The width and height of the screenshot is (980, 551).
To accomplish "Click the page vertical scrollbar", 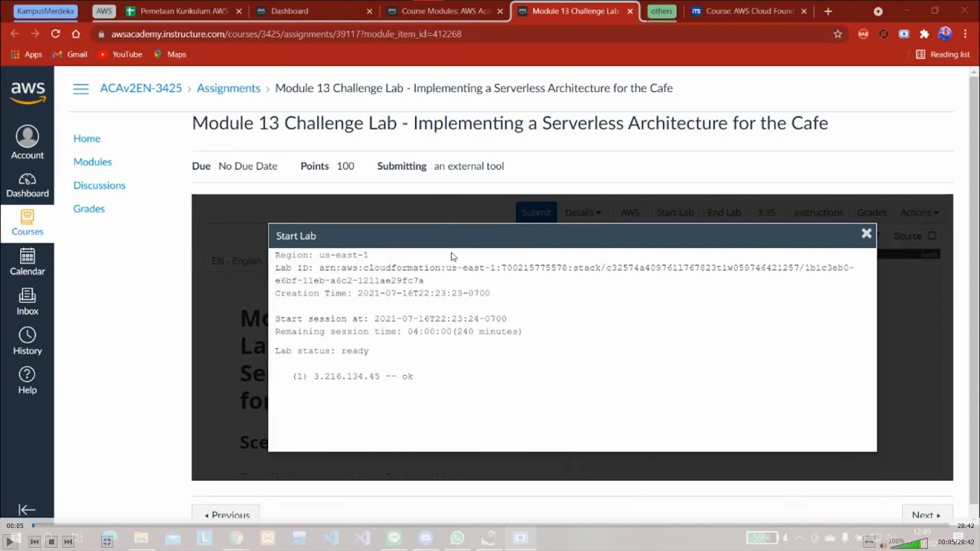I will pyautogui.click(x=974, y=291).
